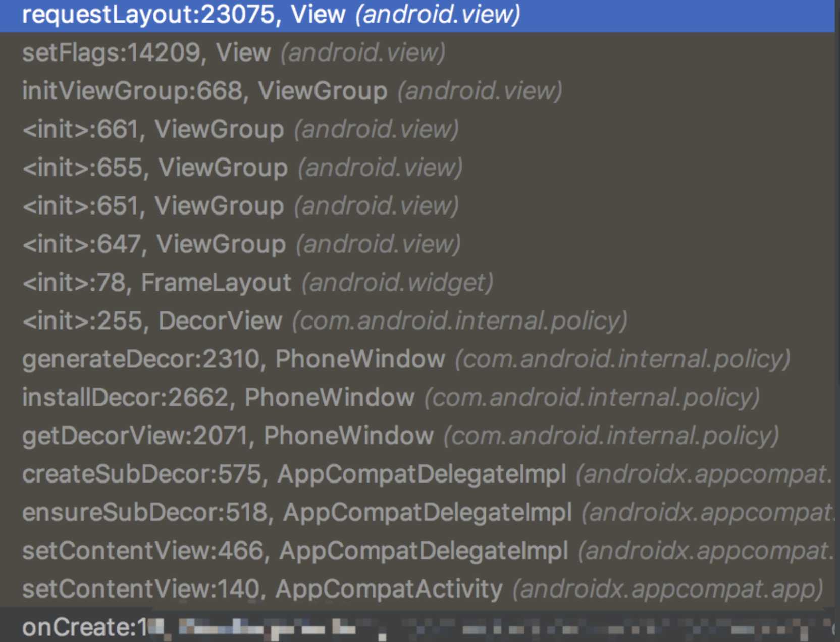Select the <init>:651 ViewGroup frame
The image size is (840, 642).
click(x=417, y=206)
